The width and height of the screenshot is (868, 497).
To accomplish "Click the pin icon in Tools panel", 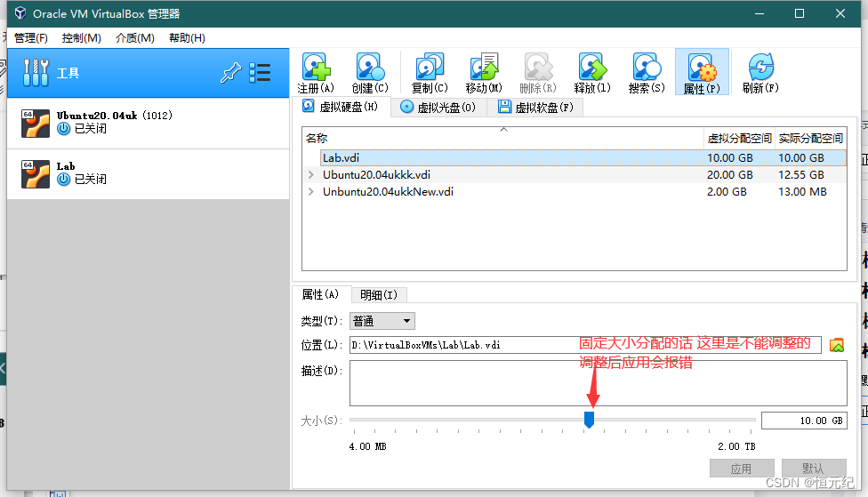I will point(230,73).
